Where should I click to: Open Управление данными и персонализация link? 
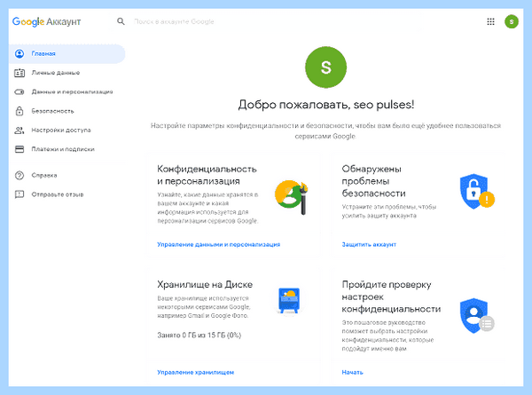218,244
